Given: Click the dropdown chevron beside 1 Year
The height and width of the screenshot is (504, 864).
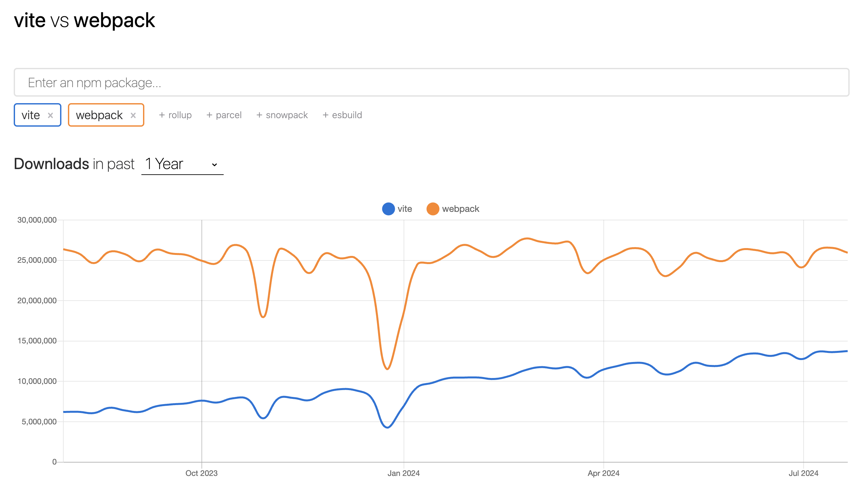Looking at the screenshot, I should [x=215, y=165].
